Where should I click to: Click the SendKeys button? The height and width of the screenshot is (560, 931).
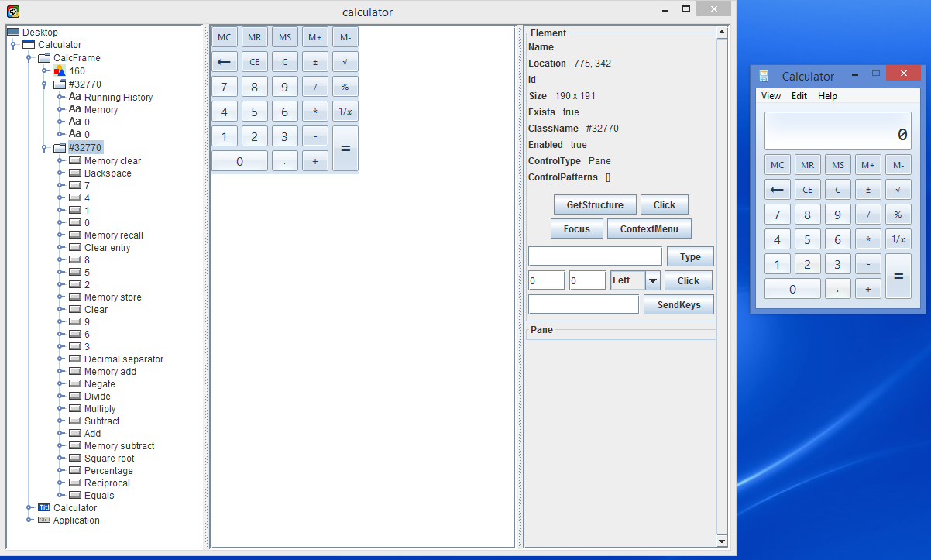[678, 304]
